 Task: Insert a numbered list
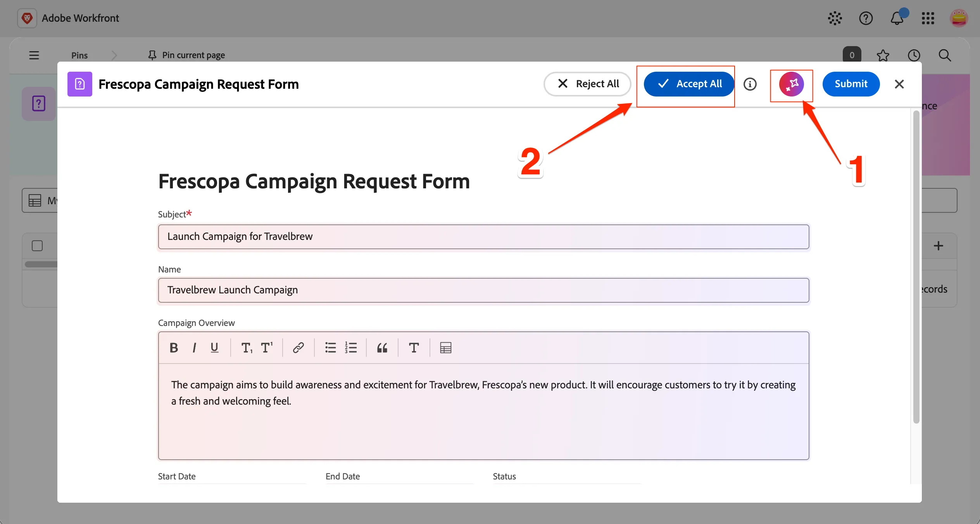point(351,348)
